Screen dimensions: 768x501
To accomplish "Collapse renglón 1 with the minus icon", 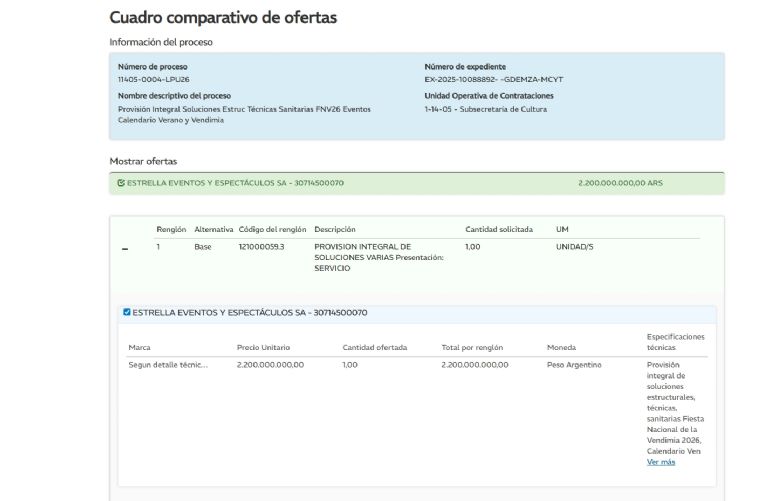I will tap(125, 249).
